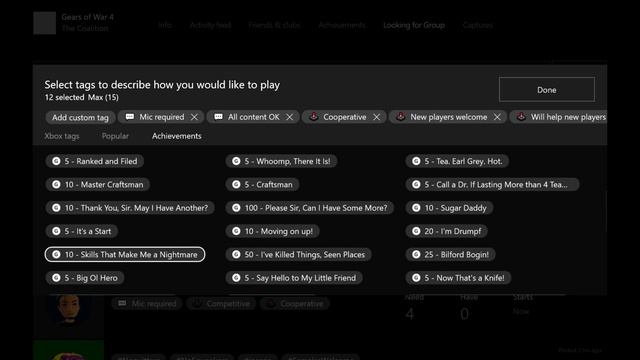
Task: Select the 10 - Sugar Daddy tag
Action: (x=449, y=208)
